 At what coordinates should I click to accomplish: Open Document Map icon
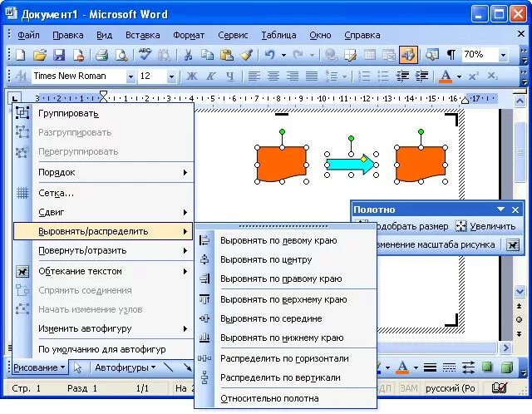click(432, 55)
